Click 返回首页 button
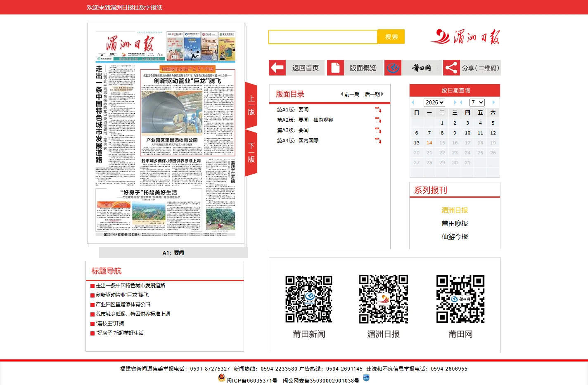588x385 pixels. [x=305, y=68]
